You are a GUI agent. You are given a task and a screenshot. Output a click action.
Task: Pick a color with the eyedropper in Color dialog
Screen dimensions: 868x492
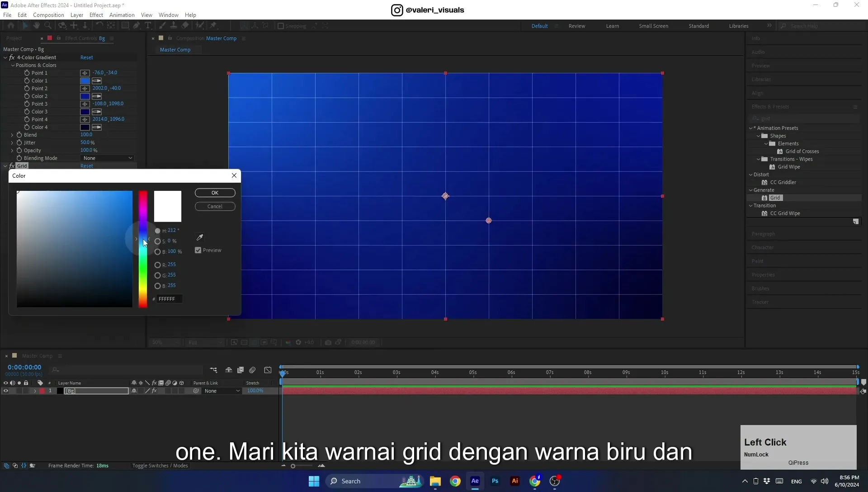pos(200,237)
